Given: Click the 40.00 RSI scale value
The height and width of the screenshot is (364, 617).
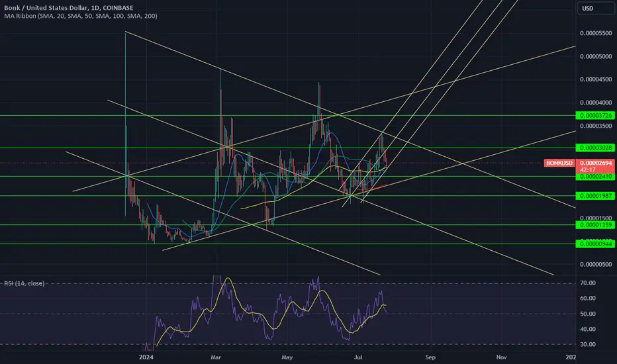Looking at the screenshot, I should [x=587, y=329].
